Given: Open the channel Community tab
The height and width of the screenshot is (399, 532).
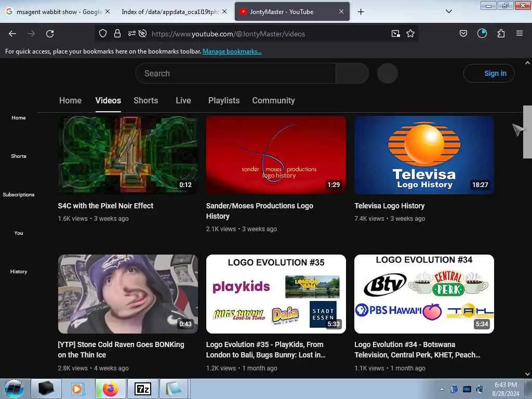Looking at the screenshot, I should (273, 100).
